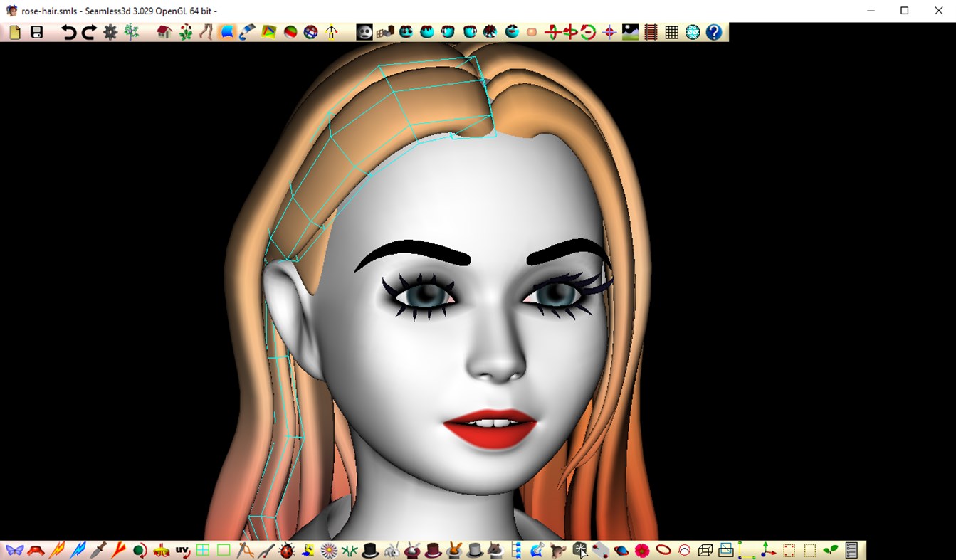Click the top hat icon in the bottom toolbar
The image size is (956, 560).
[370, 550]
